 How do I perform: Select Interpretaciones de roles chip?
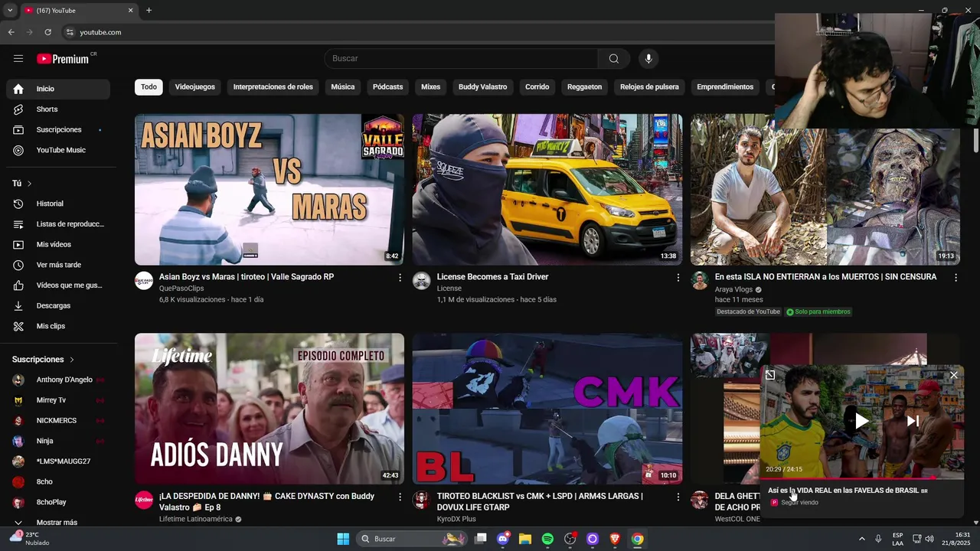tap(273, 87)
